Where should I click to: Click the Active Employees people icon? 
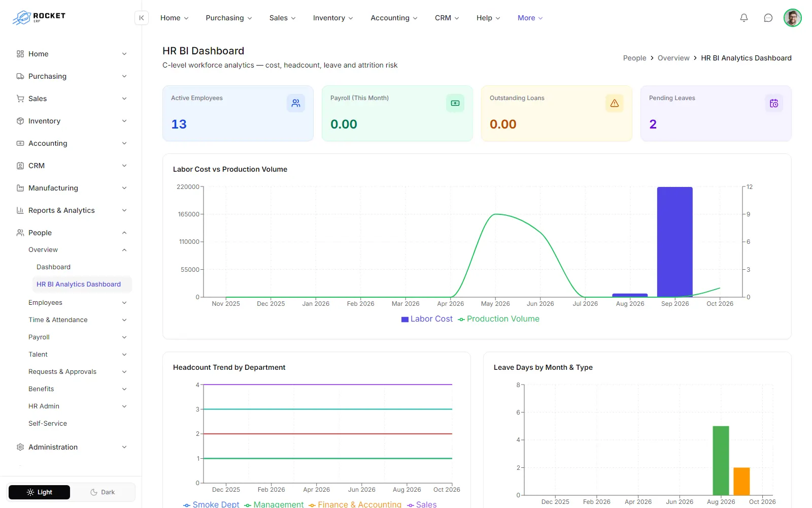[x=296, y=103]
